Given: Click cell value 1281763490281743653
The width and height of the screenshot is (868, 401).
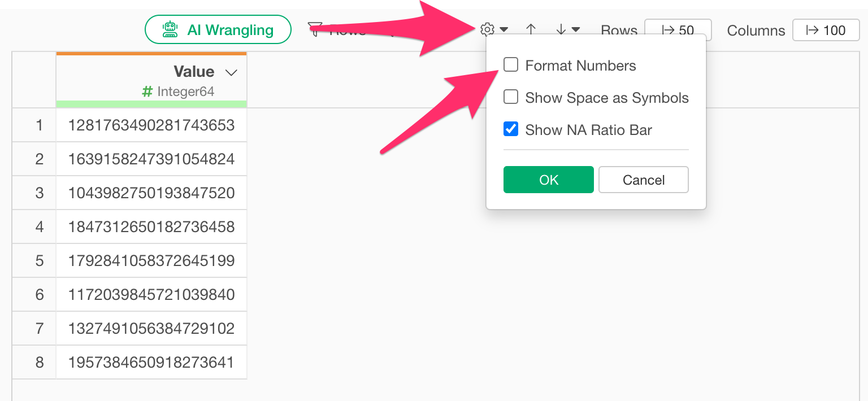Looking at the screenshot, I should point(151,125).
